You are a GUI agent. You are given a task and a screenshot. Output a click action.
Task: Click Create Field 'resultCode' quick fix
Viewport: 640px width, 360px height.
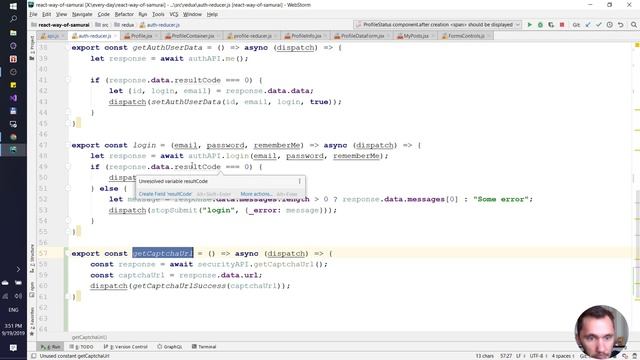pos(165,194)
